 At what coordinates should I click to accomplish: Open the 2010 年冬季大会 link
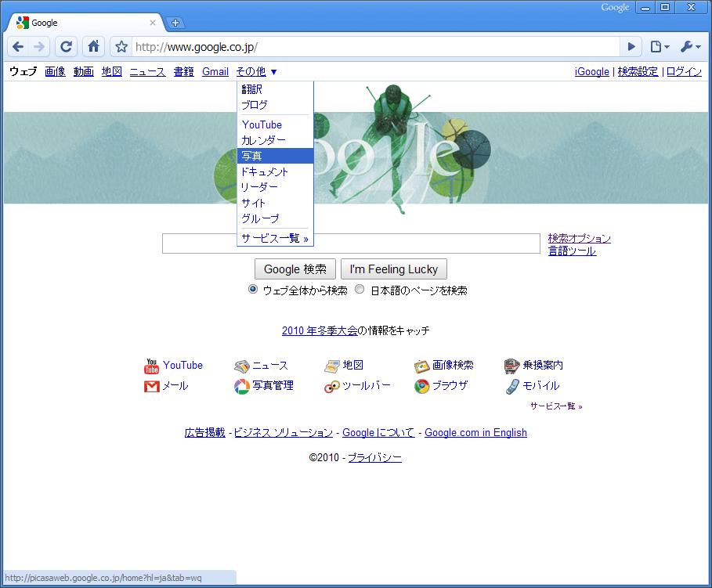click(320, 330)
